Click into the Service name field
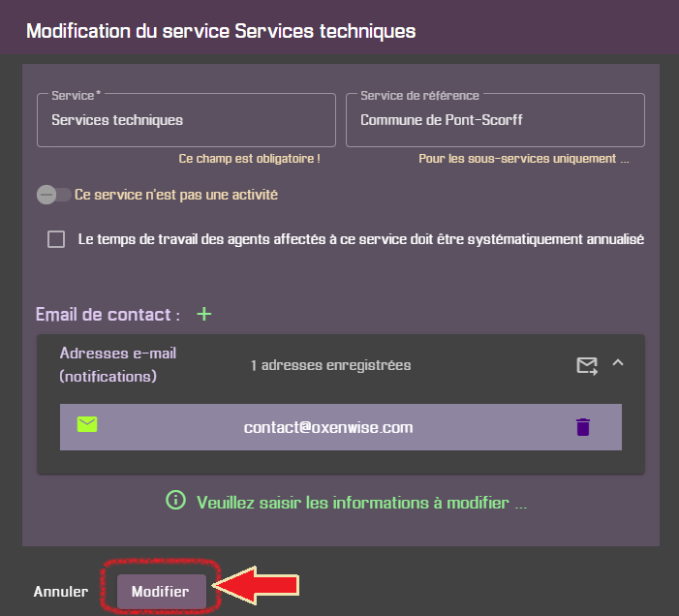The width and height of the screenshot is (679, 616). (x=186, y=121)
